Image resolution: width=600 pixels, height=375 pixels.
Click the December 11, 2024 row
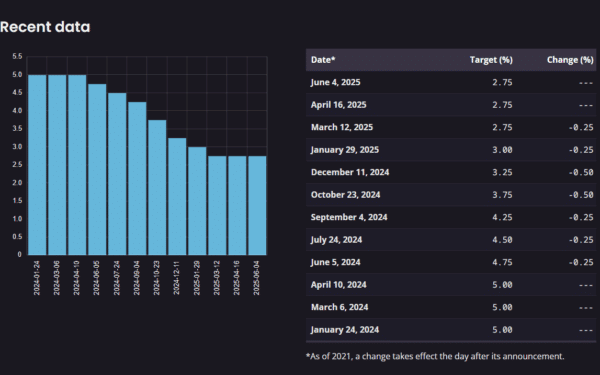pyautogui.click(x=451, y=172)
